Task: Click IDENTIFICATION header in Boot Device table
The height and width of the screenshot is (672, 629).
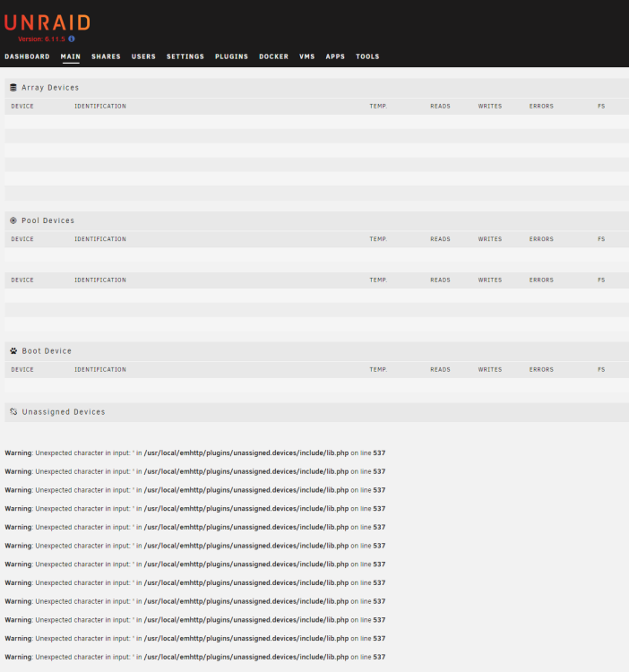Action: point(100,369)
